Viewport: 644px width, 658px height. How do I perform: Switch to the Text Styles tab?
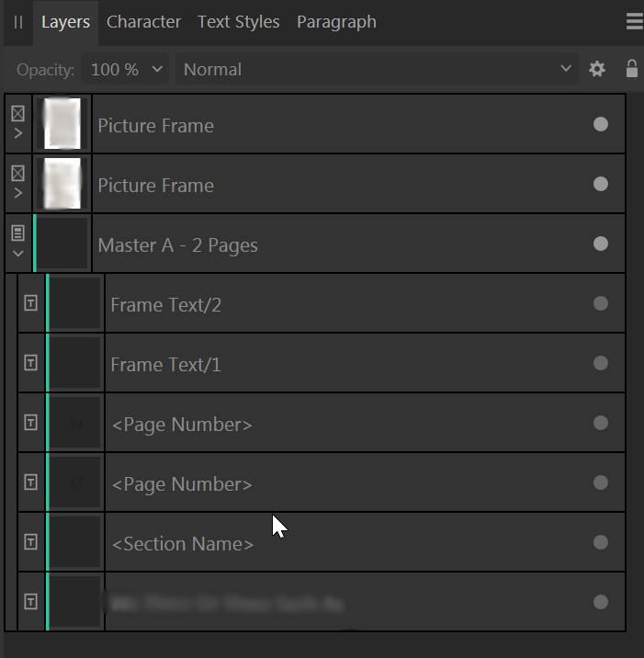(238, 22)
